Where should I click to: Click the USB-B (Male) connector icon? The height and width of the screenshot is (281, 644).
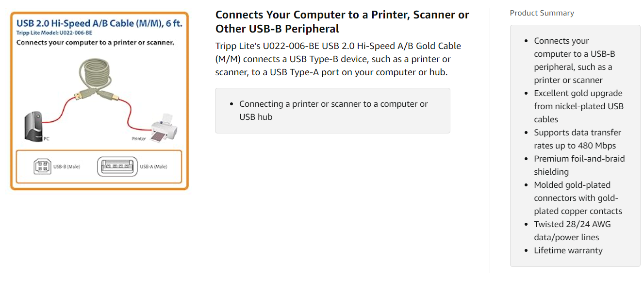[42, 167]
